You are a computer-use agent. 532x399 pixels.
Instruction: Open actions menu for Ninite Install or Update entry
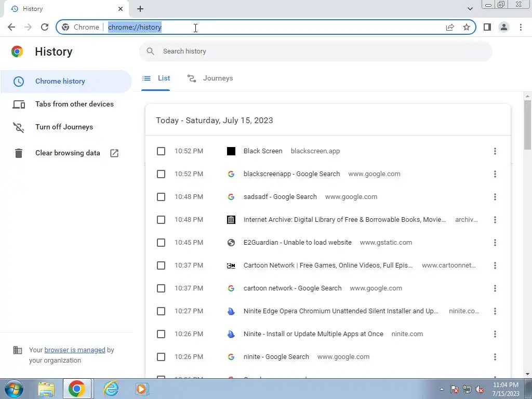point(495,334)
